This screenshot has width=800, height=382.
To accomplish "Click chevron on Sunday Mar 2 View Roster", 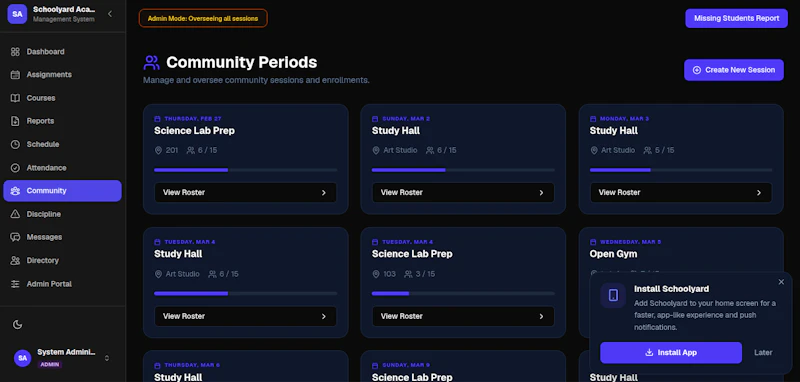I will point(541,193).
